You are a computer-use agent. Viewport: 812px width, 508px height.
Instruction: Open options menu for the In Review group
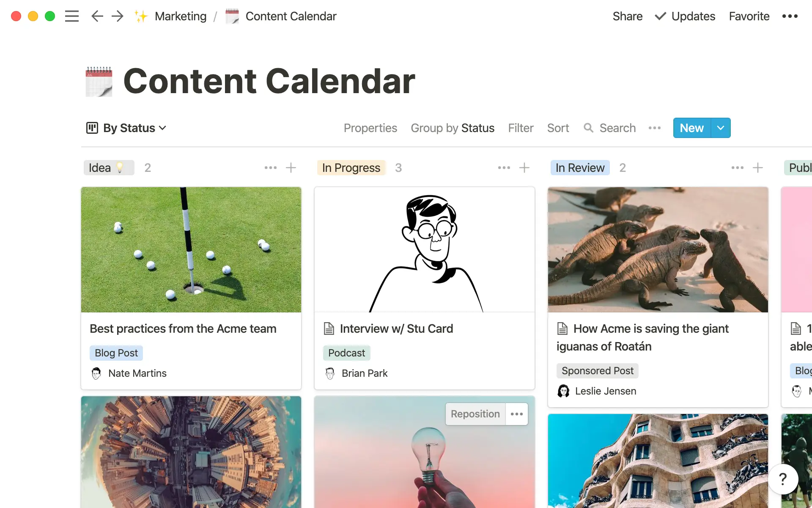coord(737,168)
